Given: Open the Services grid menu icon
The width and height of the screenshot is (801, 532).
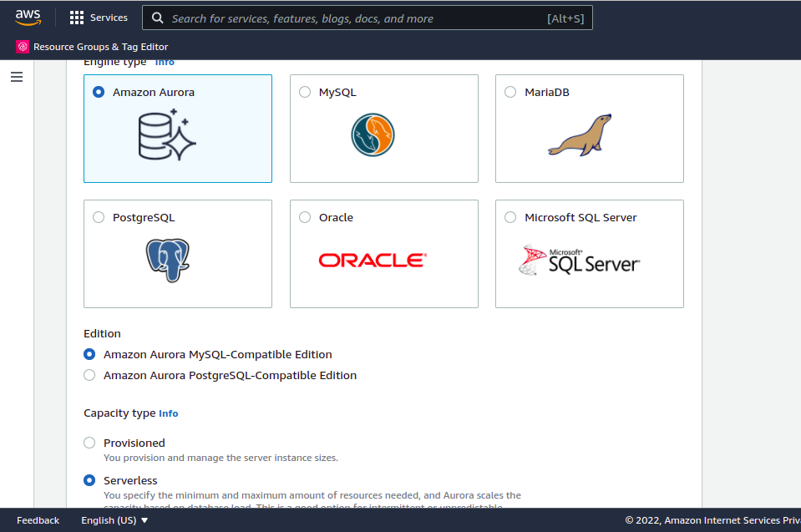Looking at the screenshot, I should (x=77, y=18).
